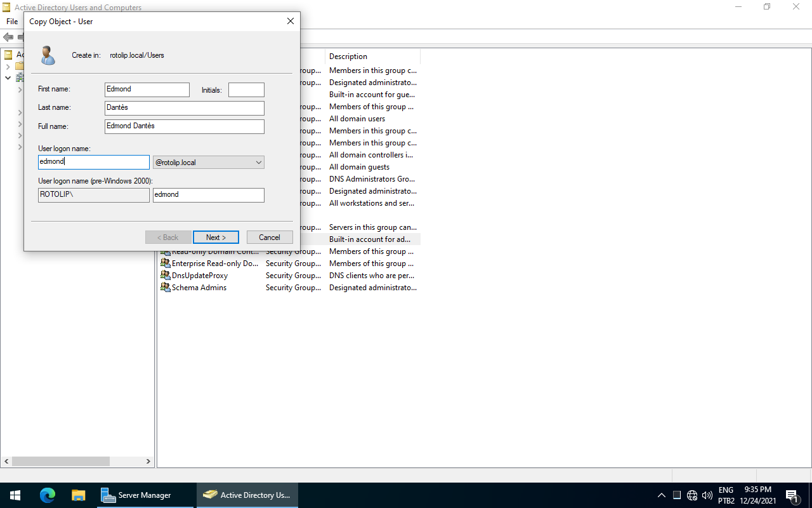Cancel the Copy Object dialog
The width and height of the screenshot is (812, 508).
coord(270,237)
